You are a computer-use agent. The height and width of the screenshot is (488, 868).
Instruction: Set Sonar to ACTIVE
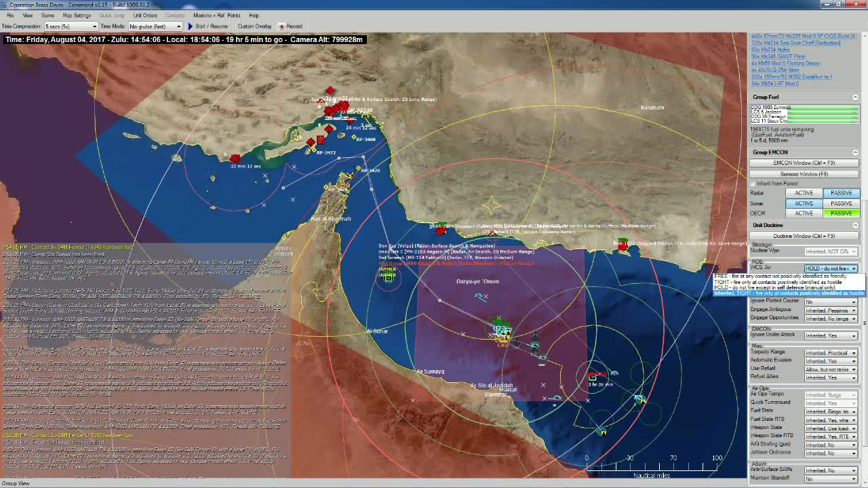point(804,203)
